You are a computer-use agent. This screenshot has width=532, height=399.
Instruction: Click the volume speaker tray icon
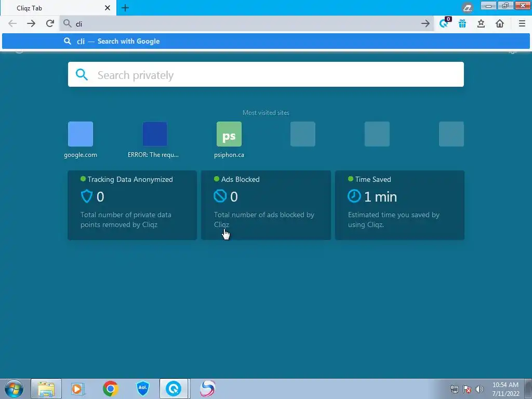click(x=480, y=389)
